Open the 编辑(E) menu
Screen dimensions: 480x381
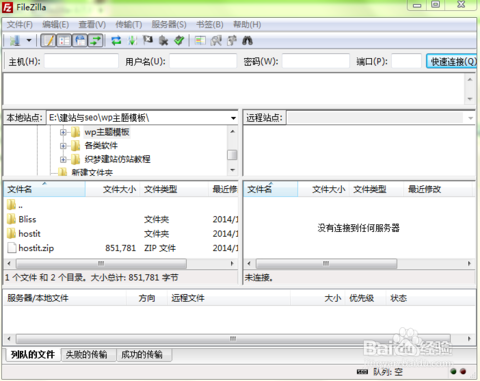pos(56,25)
